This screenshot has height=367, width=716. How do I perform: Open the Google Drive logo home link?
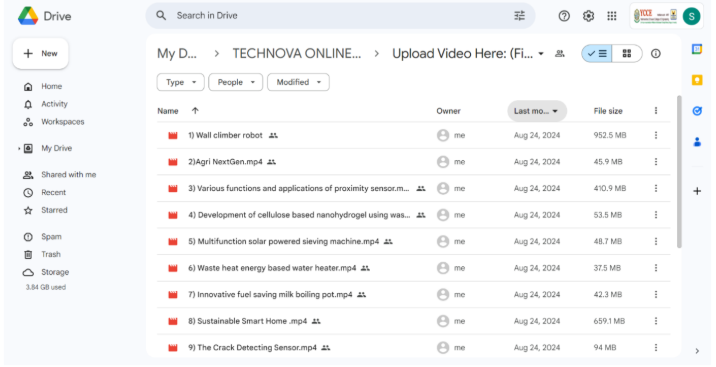point(45,16)
